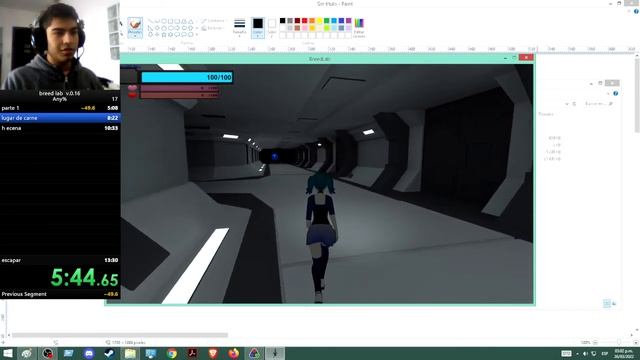Open File Explorer folder in taskbar
This screenshot has width=640, height=360.
tap(130, 353)
